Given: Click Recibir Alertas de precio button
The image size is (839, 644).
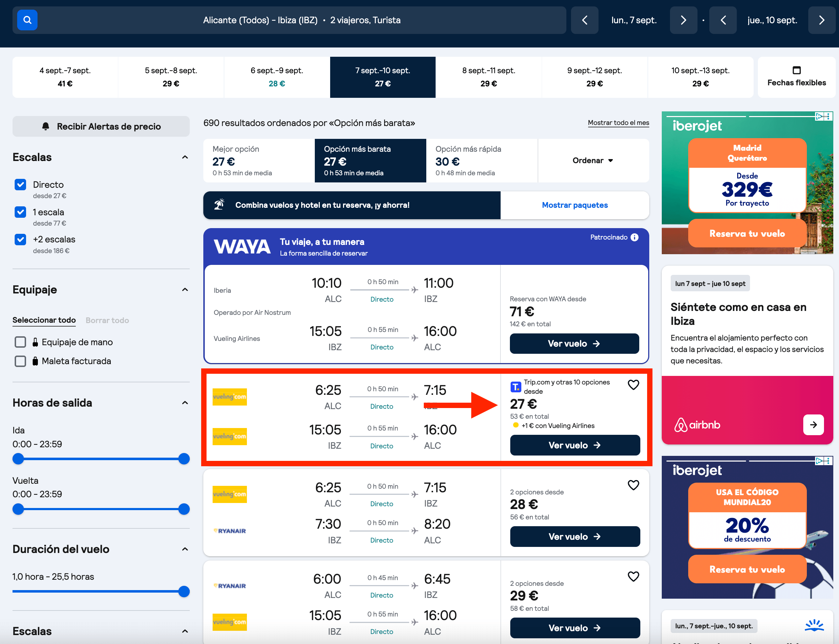Looking at the screenshot, I should pyautogui.click(x=101, y=126).
